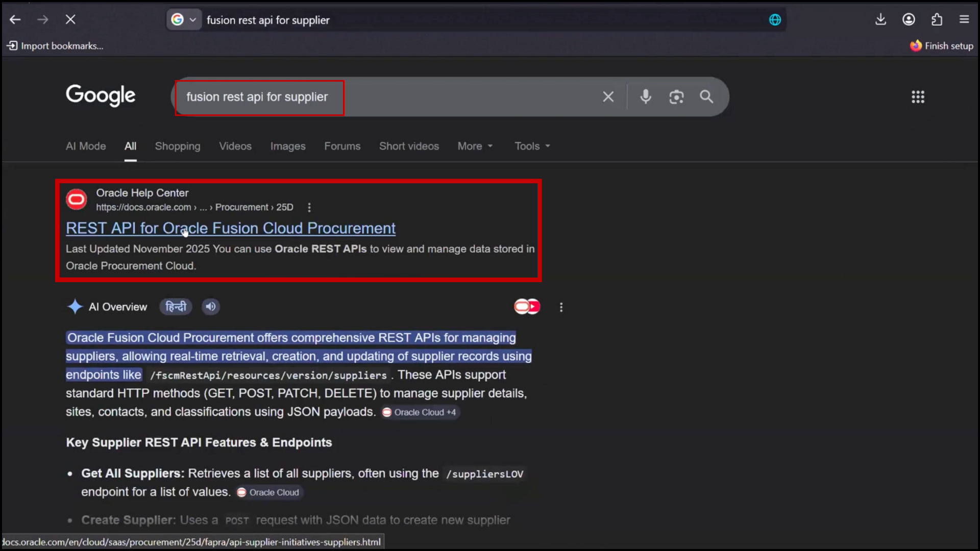Screen dimensions: 980x551
Task: Open the result options three-dot menu
Action: coord(309,207)
